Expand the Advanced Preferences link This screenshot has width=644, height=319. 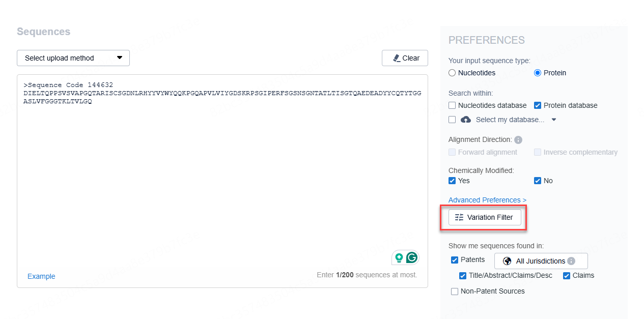tap(487, 200)
